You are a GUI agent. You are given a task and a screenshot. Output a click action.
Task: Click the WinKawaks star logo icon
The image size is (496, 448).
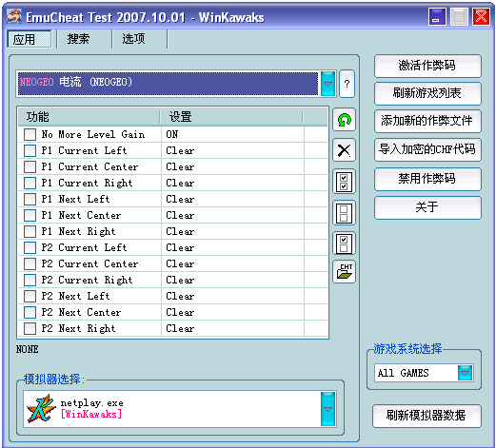pos(40,408)
